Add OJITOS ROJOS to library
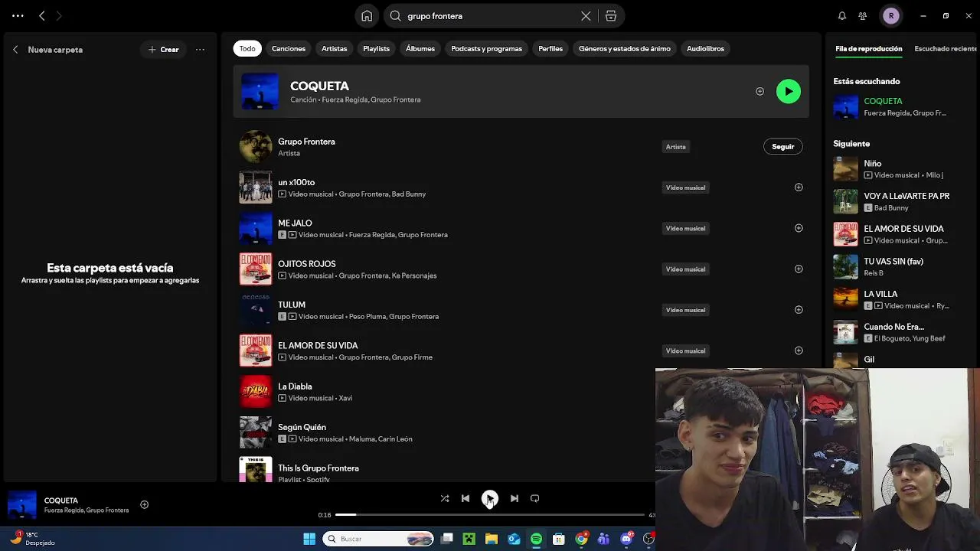Screen dimensions: 980x551 point(799,269)
